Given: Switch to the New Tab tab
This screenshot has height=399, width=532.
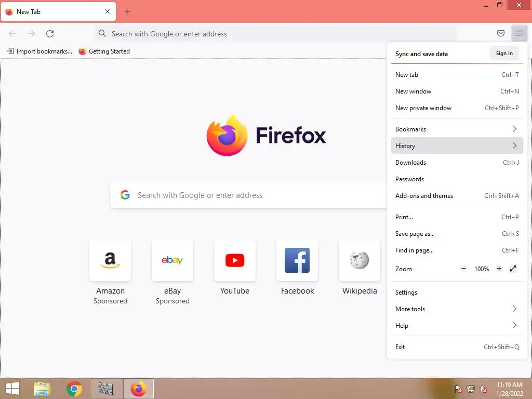Looking at the screenshot, I should [58, 11].
